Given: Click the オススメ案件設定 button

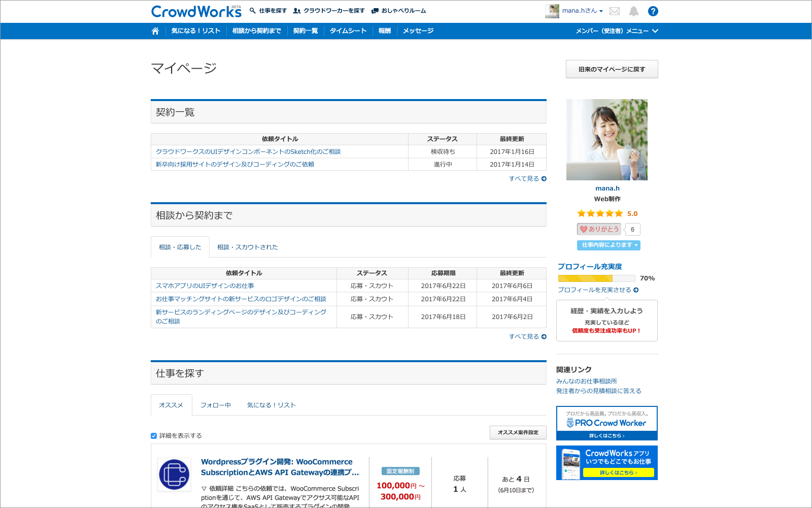Looking at the screenshot, I should 518,433.
